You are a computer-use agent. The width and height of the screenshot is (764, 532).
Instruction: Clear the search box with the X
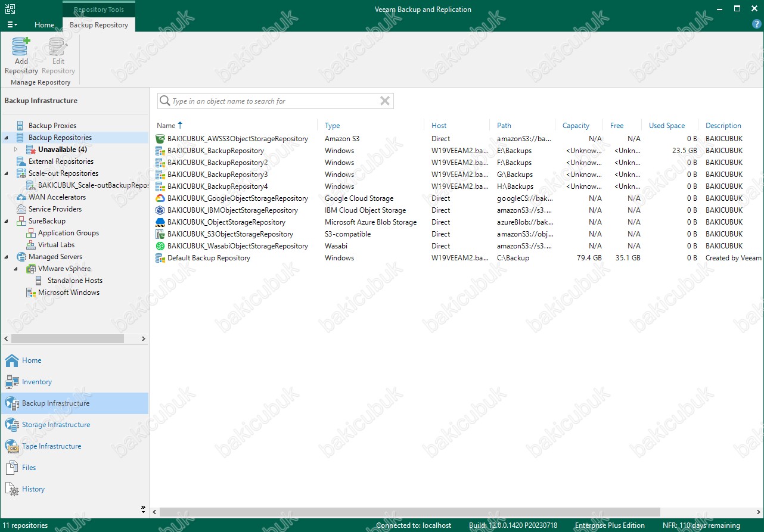tap(385, 101)
